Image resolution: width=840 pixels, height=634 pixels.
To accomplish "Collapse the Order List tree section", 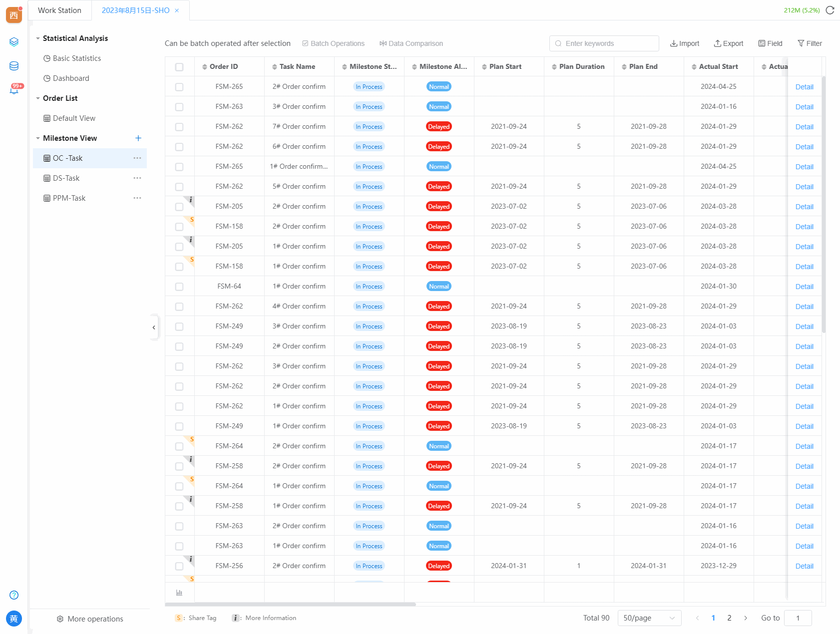I will [x=38, y=98].
